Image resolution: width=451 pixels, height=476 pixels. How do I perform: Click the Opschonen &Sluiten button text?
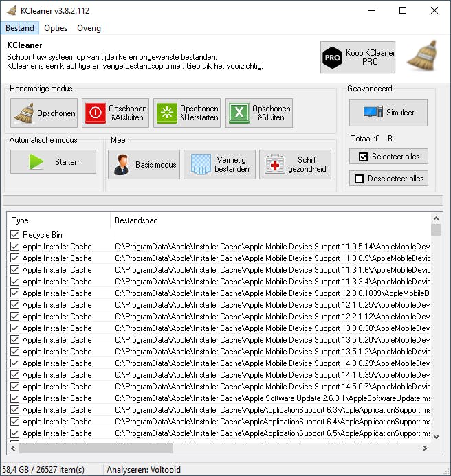tap(272, 113)
